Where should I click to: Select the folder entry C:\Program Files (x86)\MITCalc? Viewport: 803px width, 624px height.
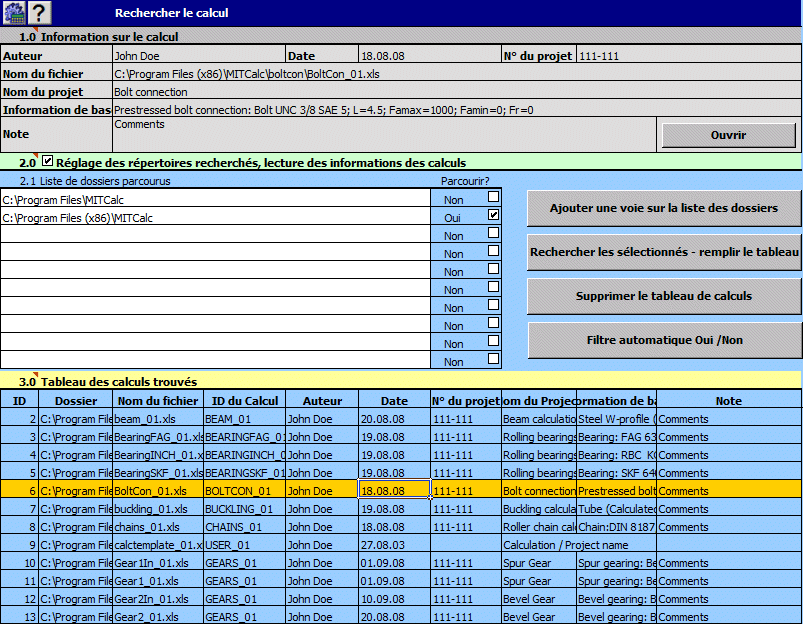(x=215, y=217)
